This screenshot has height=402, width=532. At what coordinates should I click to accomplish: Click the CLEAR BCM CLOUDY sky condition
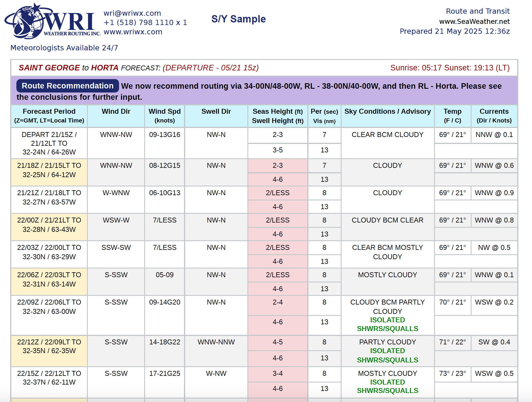388,135
